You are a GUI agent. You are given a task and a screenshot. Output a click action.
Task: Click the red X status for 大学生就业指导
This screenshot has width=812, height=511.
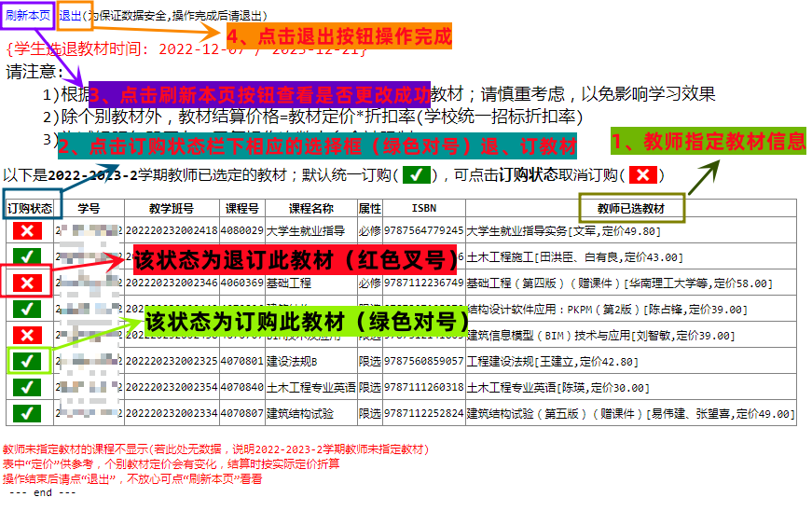pyautogui.click(x=28, y=231)
